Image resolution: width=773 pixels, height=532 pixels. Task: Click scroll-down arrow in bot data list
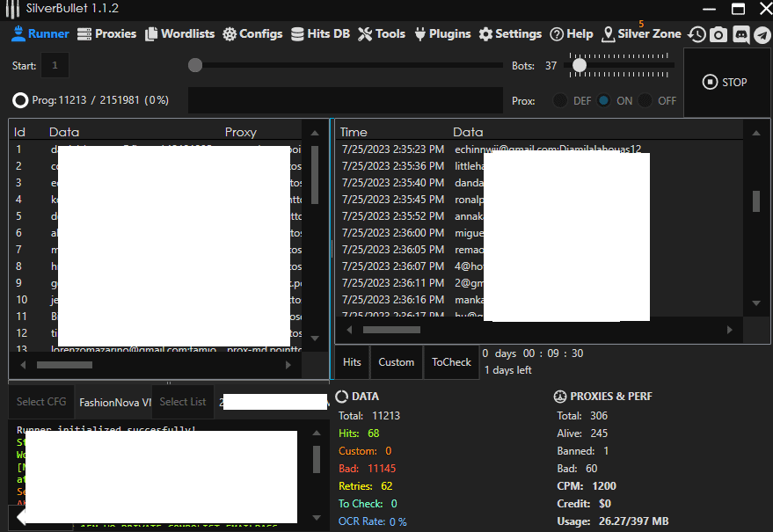pyautogui.click(x=315, y=339)
